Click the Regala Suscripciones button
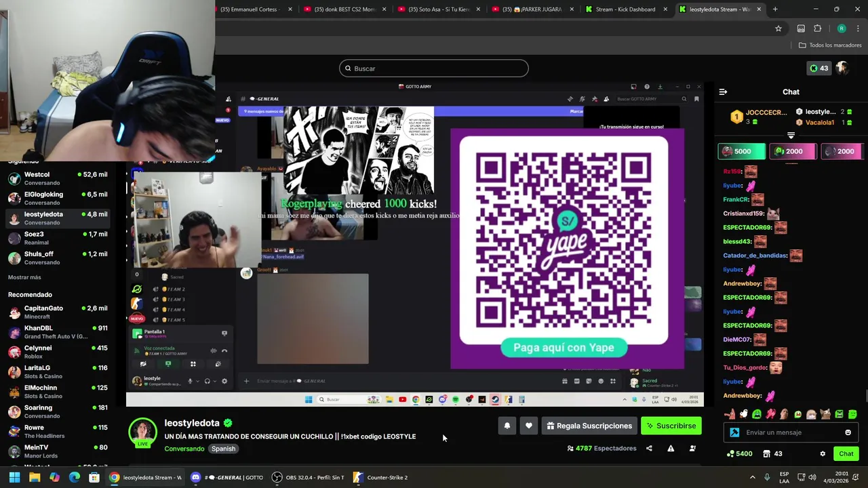The height and width of the screenshot is (488, 868). [589, 426]
